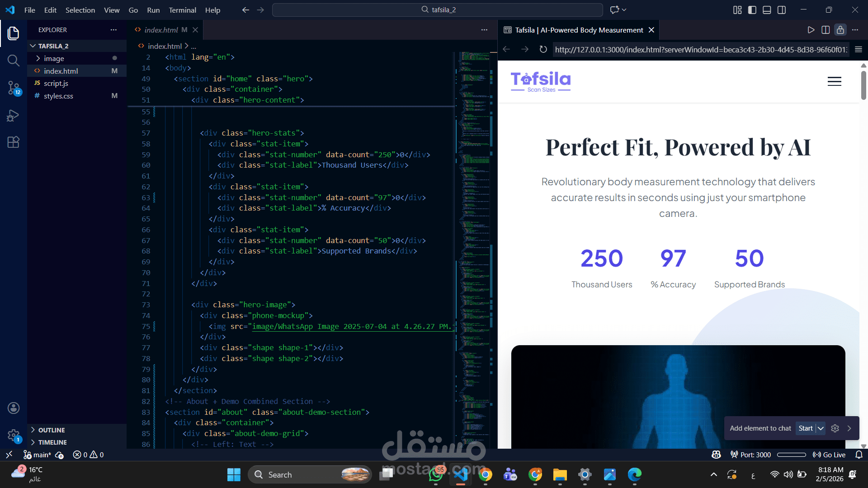Toggle the bottom panel layout button
Image resolution: width=868 pixels, height=488 pixels.
[767, 10]
